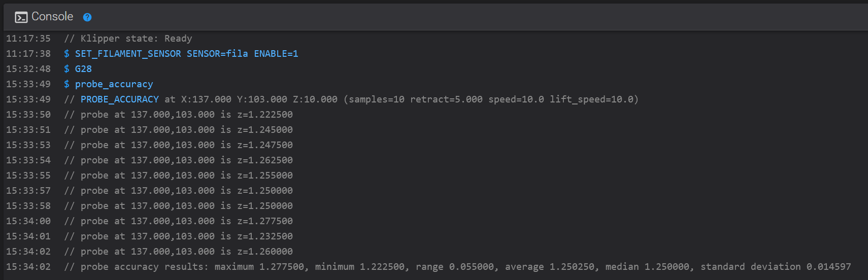Image resolution: width=868 pixels, height=280 pixels.
Task: Click the 15:32:48 timestamp
Action: [28, 69]
